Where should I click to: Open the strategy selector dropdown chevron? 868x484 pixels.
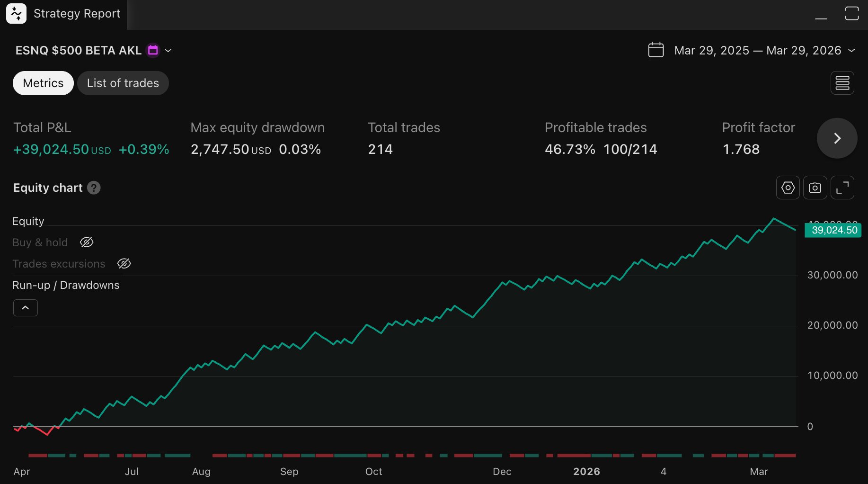click(168, 50)
